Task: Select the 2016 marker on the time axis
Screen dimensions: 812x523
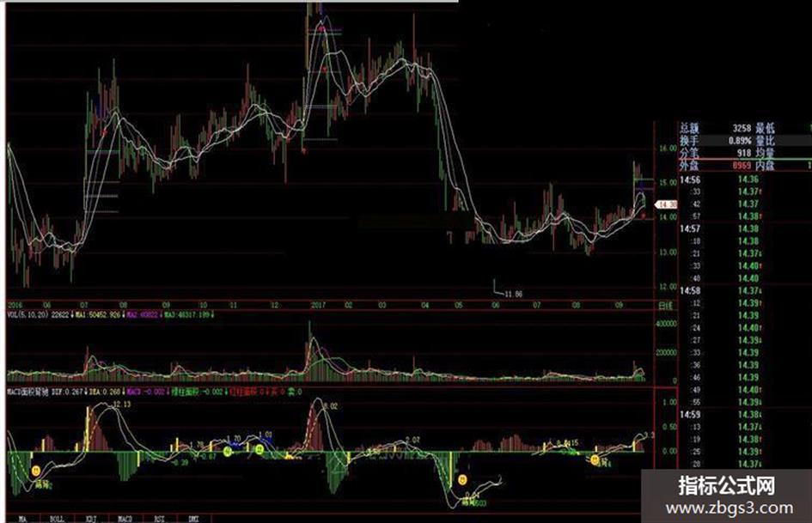Action: point(15,305)
